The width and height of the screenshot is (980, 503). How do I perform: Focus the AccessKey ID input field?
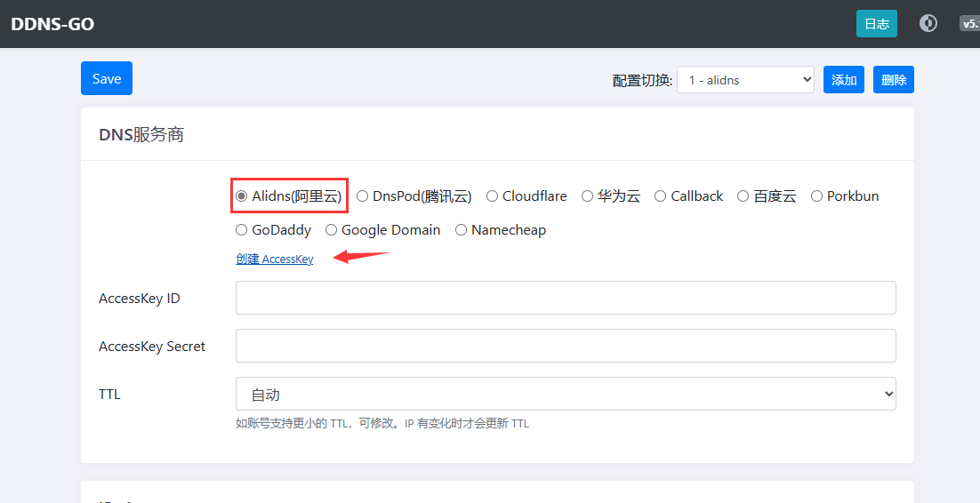coord(566,298)
